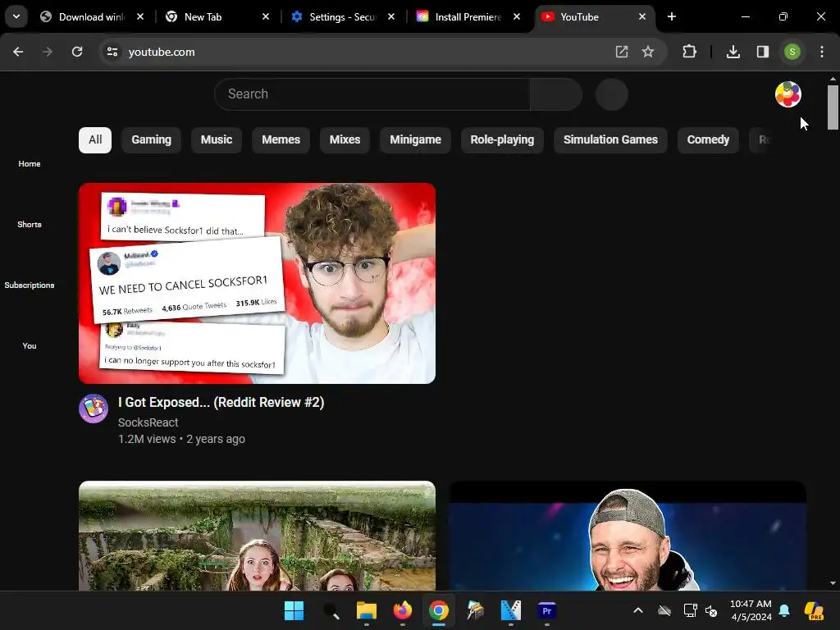Open Shorts in the sidebar
Screen dimensions: 840x630
(x=30, y=225)
